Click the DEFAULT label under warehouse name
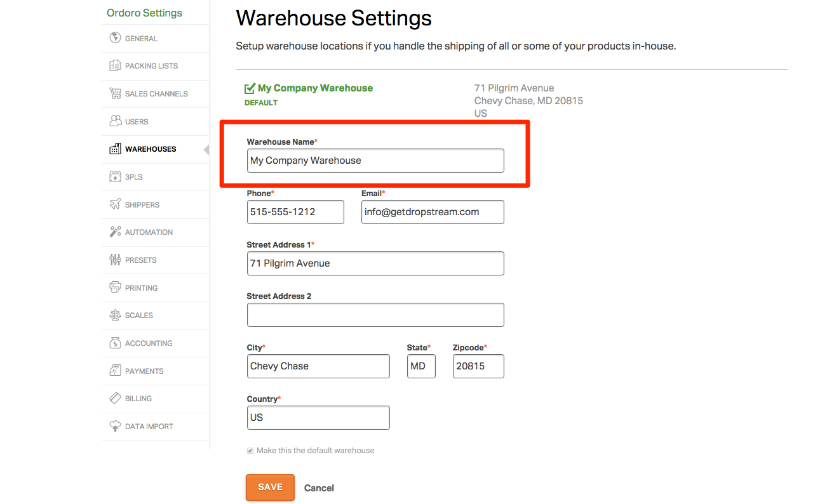This screenshot has height=504, width=827. pos(261,103)
